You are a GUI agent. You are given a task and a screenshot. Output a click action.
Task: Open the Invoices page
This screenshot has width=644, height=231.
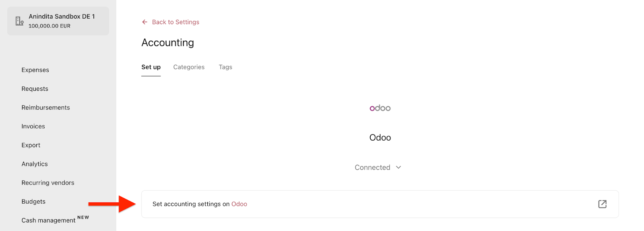tap(33, 127)
